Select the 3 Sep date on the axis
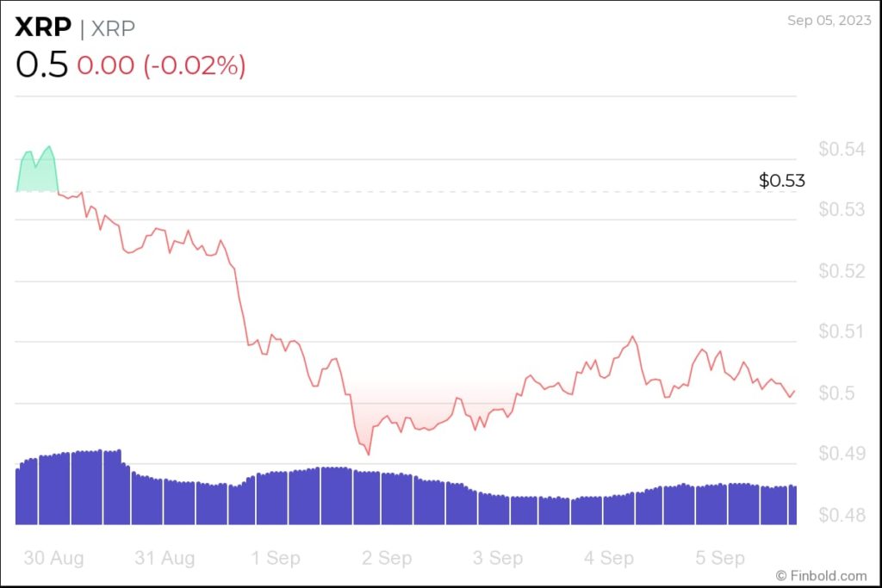Viewport: 882px width, 588px height. point(498,558)
